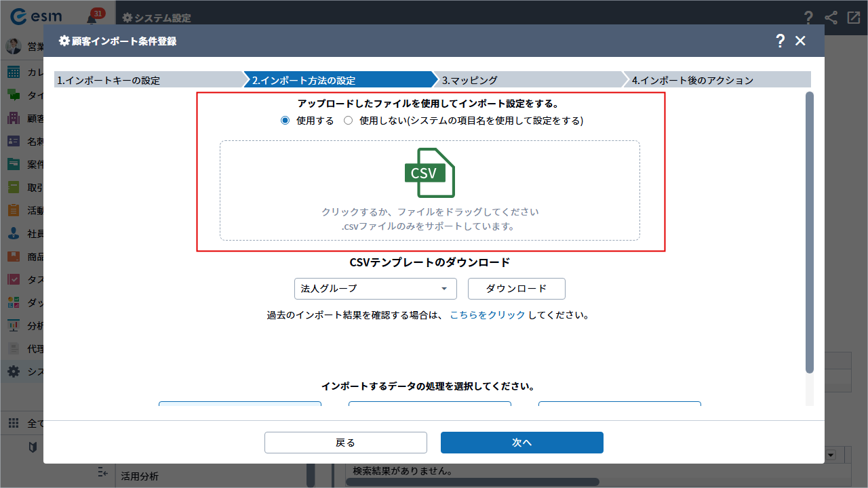Go to step 4.インポート後のアクション
Screen dimensions: 868x488
(x=715, y=80)
